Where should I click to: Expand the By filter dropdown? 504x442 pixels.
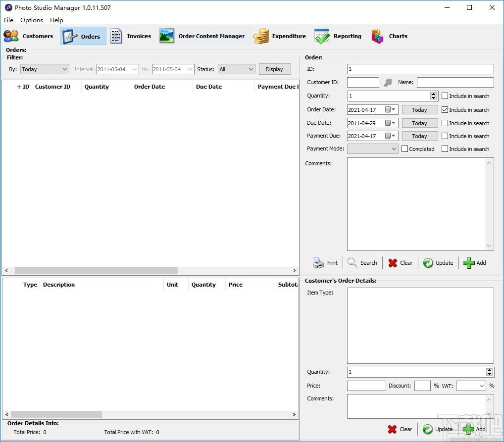coord(45,69)
